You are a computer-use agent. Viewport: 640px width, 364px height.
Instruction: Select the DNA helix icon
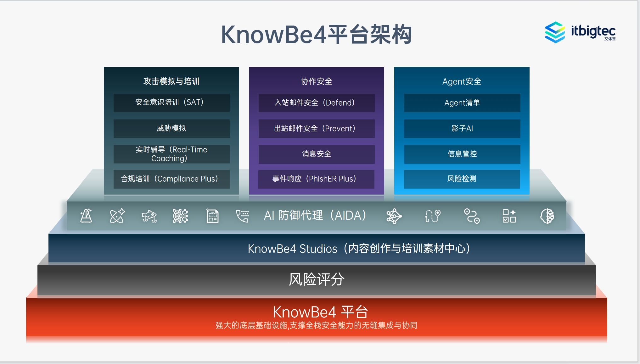coord(181,216)
